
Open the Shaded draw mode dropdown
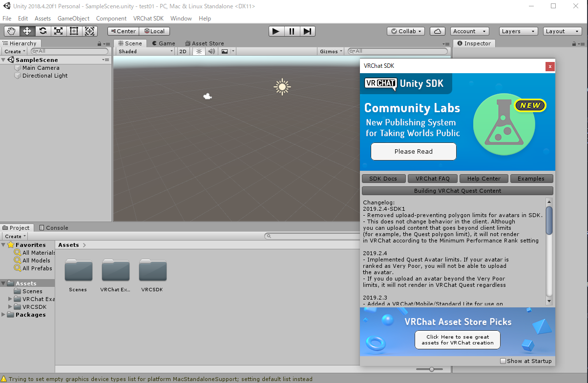145,51
